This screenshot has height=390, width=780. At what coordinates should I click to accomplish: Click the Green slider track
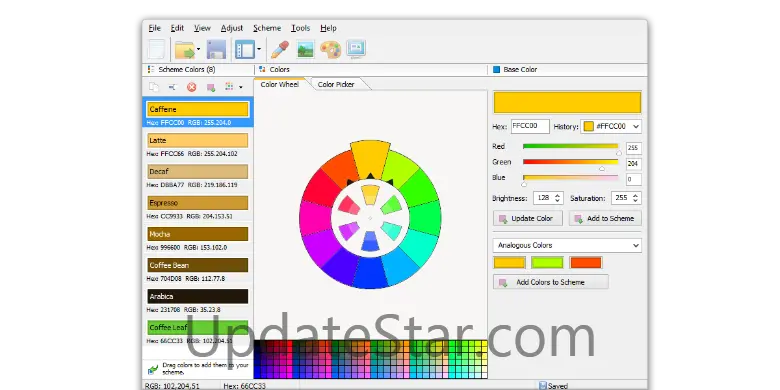(570, 162)
